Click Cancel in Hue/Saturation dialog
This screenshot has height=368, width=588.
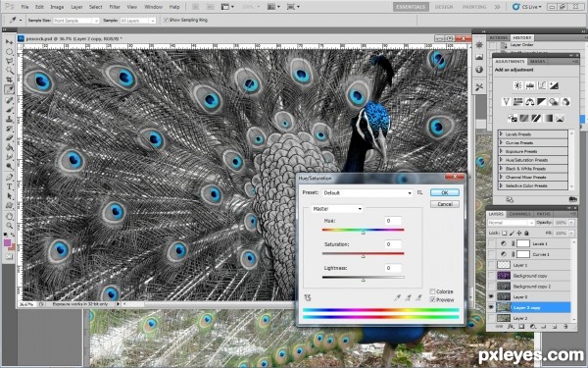(x=444, y=204)
